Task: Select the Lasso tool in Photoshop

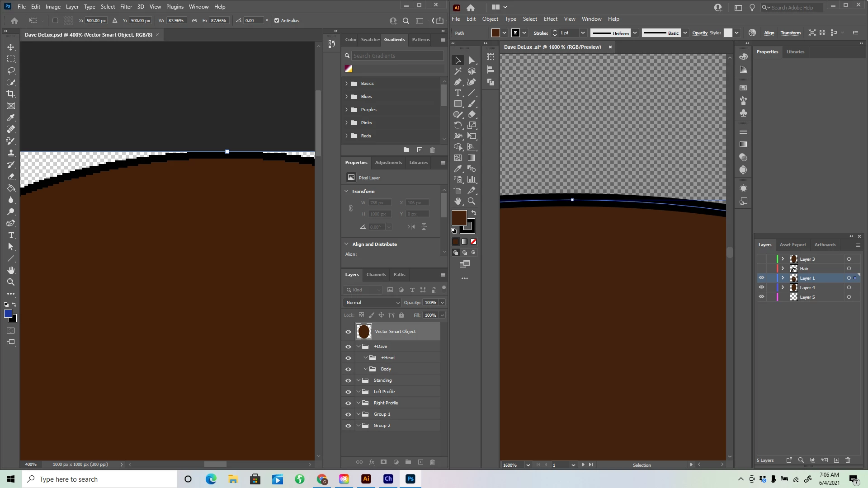Action: [11, 71]
